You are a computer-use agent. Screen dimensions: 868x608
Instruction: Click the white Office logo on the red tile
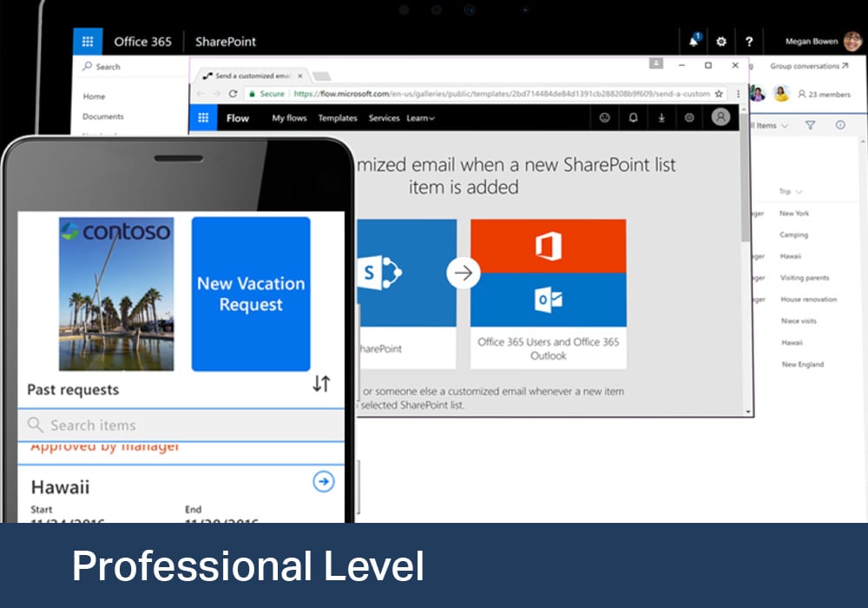pos(549,246)
